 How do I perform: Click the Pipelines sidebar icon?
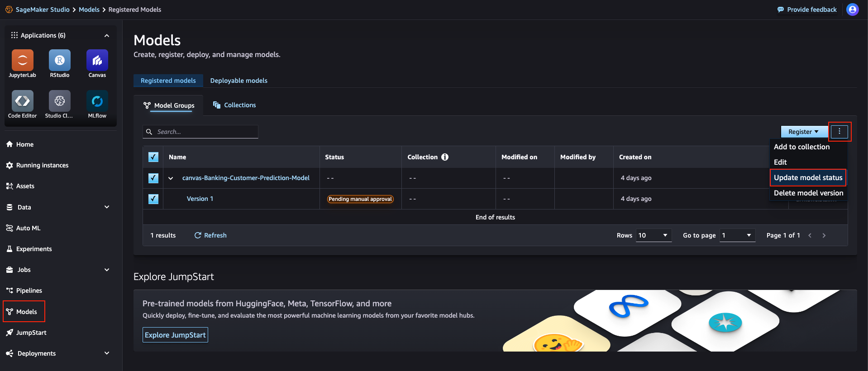pos(10,290)
